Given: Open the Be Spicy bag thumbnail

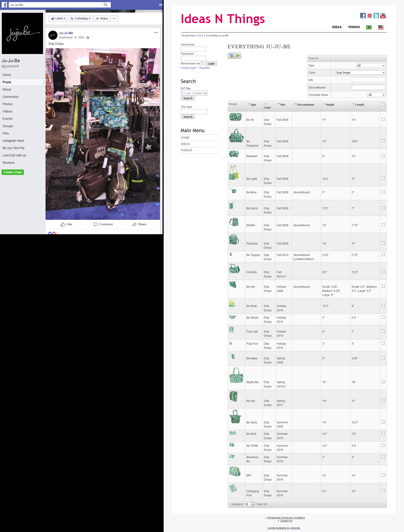Looking at the screenshot, I should click(x=235, y=416).
